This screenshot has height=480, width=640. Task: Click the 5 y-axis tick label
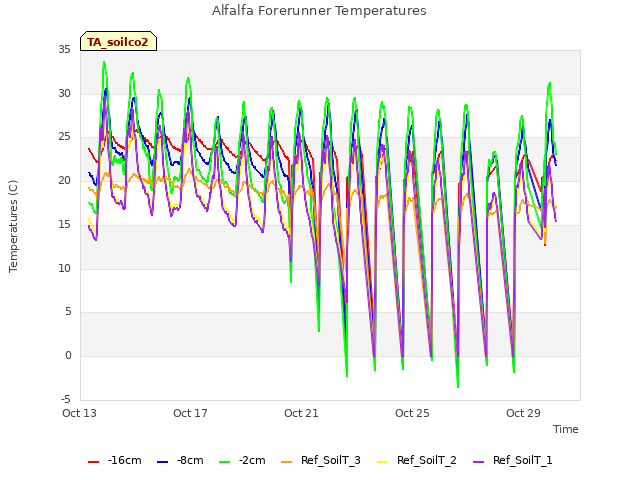point(68,312)
